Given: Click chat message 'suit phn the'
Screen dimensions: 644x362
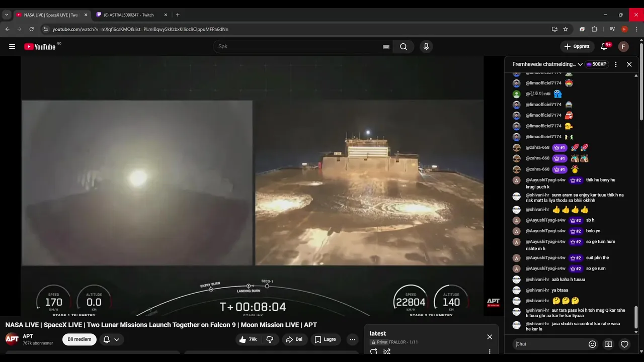Looking at the screenshot, I should 597,258.
